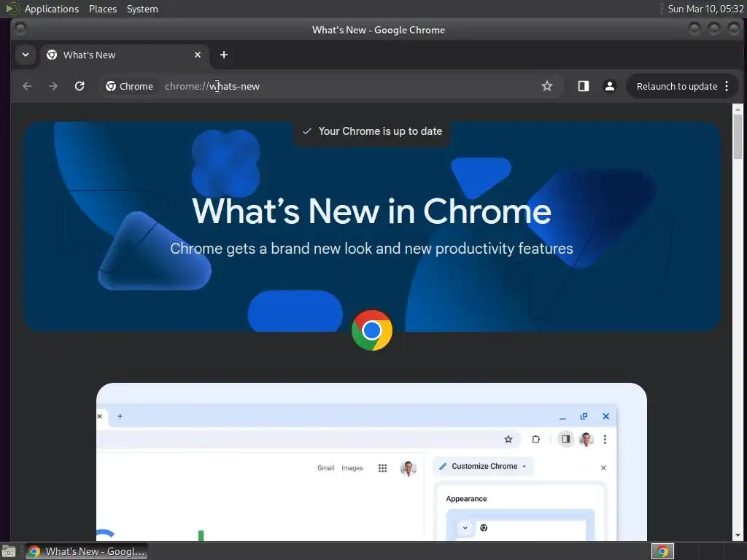This screenshot has width=747, height=560.
Task: Open the tab search dropdown arrow
Action: point(26,55)
